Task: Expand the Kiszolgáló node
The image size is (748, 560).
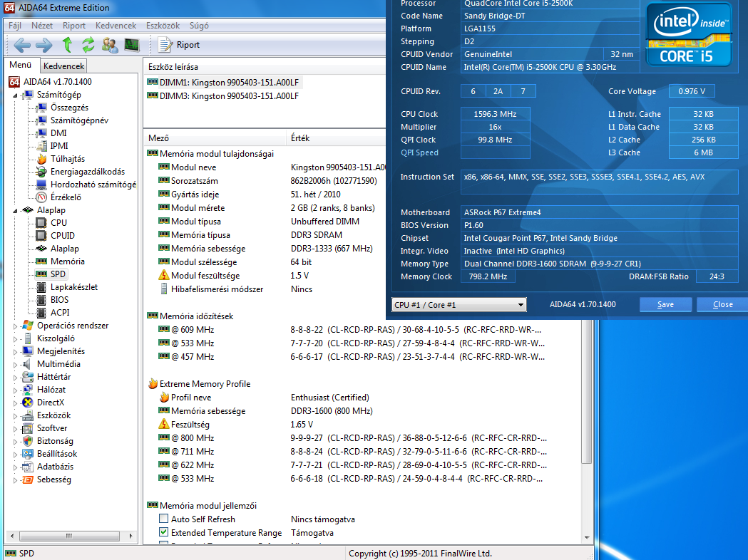Action: point(15,339)
